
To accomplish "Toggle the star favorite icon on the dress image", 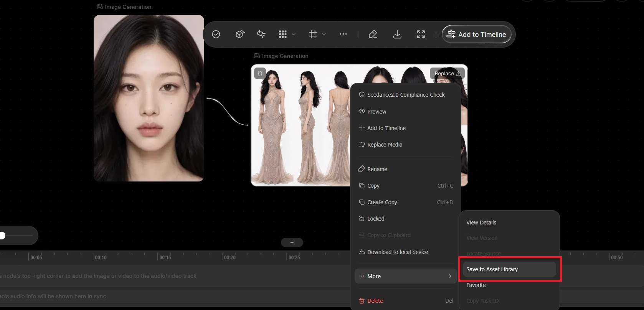I will point(260,73).
